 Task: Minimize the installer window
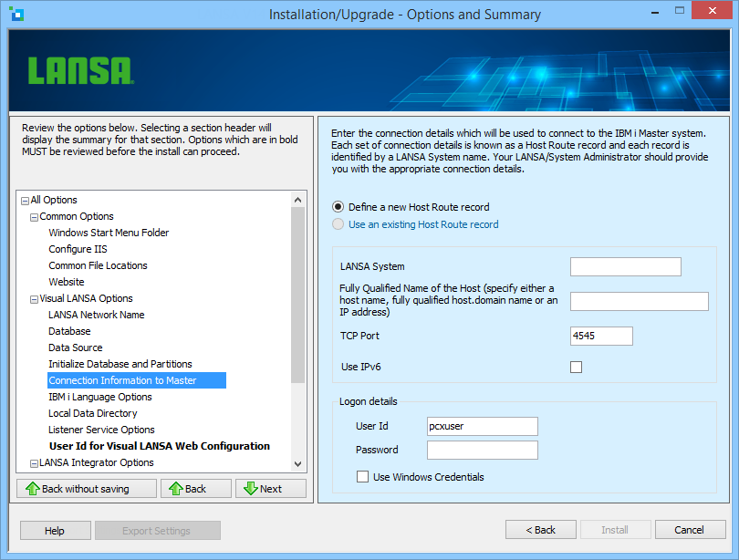655,12
